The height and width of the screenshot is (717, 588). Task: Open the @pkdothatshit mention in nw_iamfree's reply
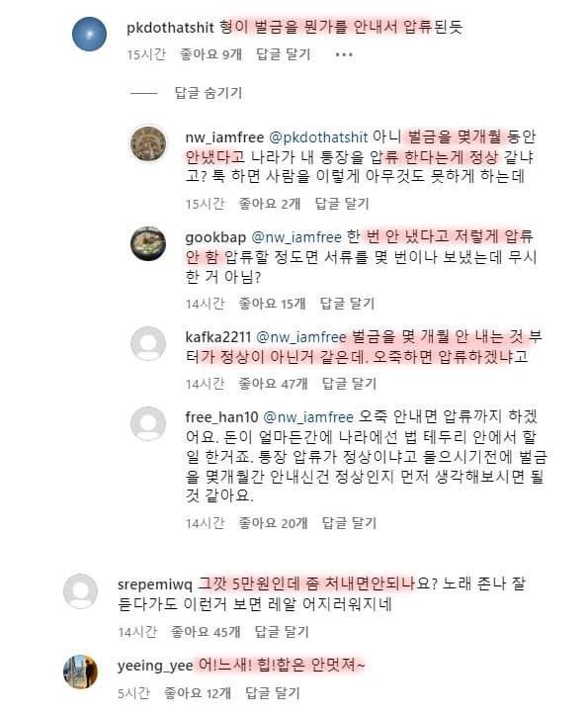click(318, 137)
